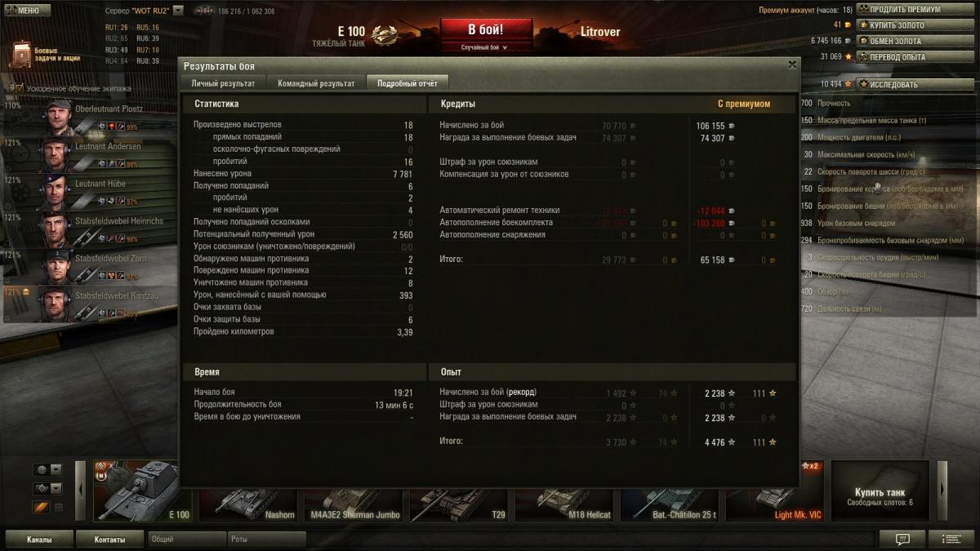Viewport: 980px width, 551px height.
Task: Expand the server WOT RU2 dropdown
Action: coord(178,11)
